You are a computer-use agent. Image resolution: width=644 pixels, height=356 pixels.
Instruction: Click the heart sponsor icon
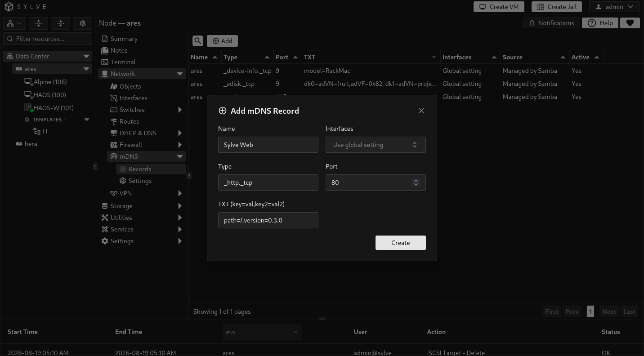(630, 23)
